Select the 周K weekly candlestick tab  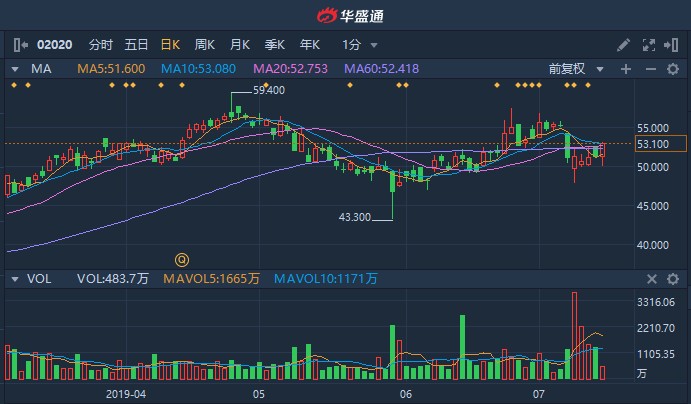(204, 44)
